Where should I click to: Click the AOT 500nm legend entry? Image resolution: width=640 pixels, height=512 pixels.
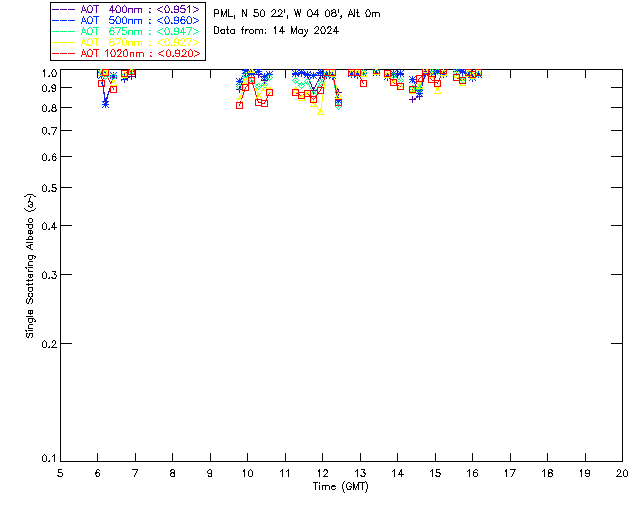(126, 20)
